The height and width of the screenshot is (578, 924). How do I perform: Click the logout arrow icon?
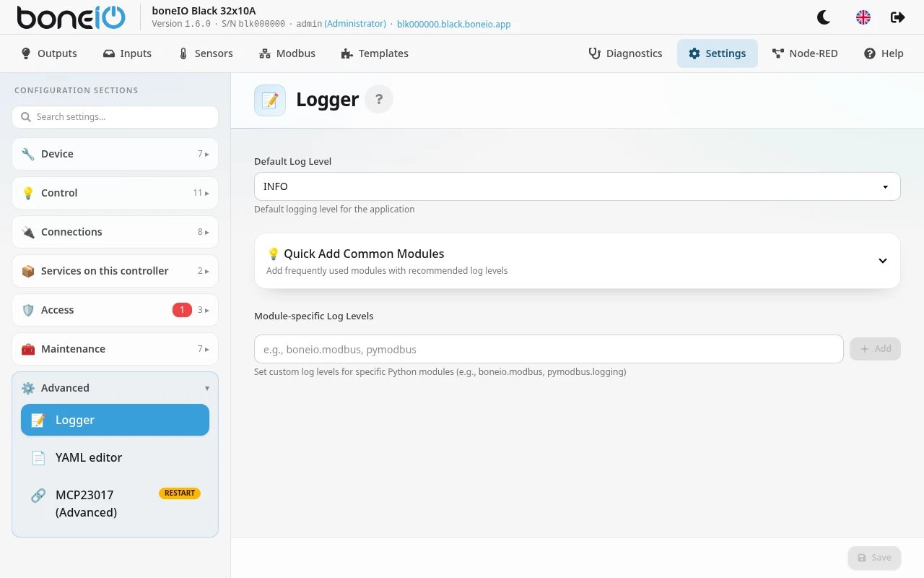[898, 17]
